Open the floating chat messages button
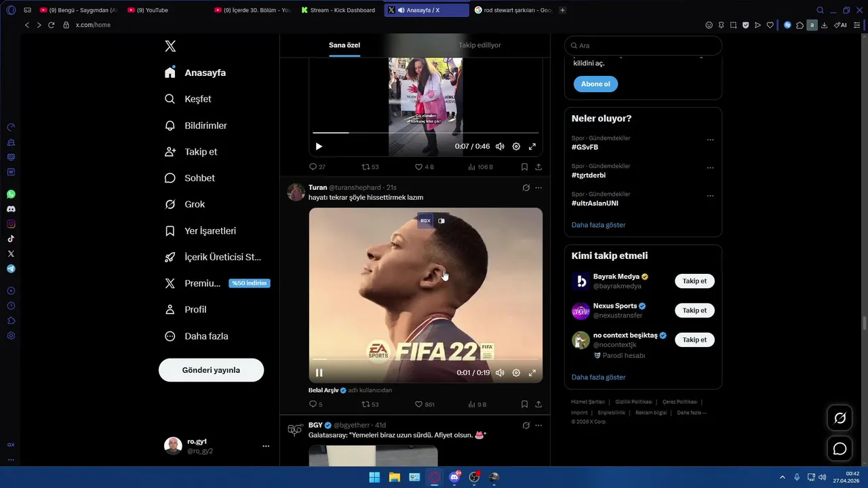The image size is (868, 488). click(840, 449)
